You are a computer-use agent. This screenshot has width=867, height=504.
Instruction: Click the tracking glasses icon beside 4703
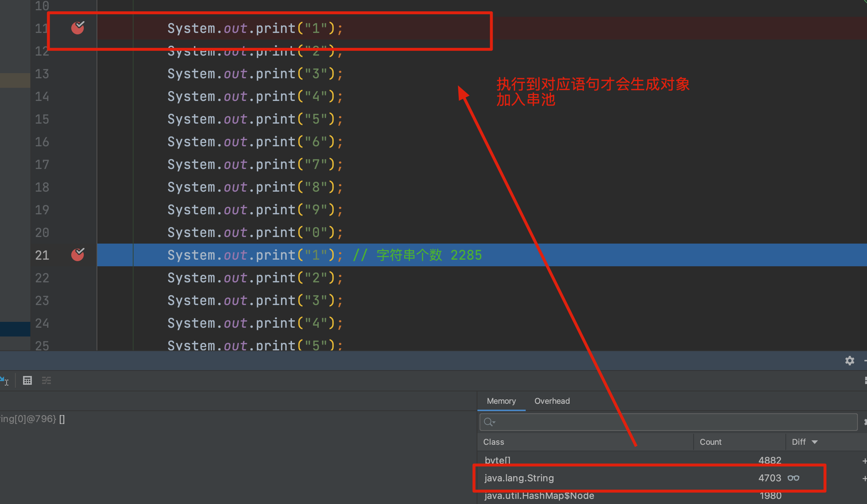[x=793, y=478]
